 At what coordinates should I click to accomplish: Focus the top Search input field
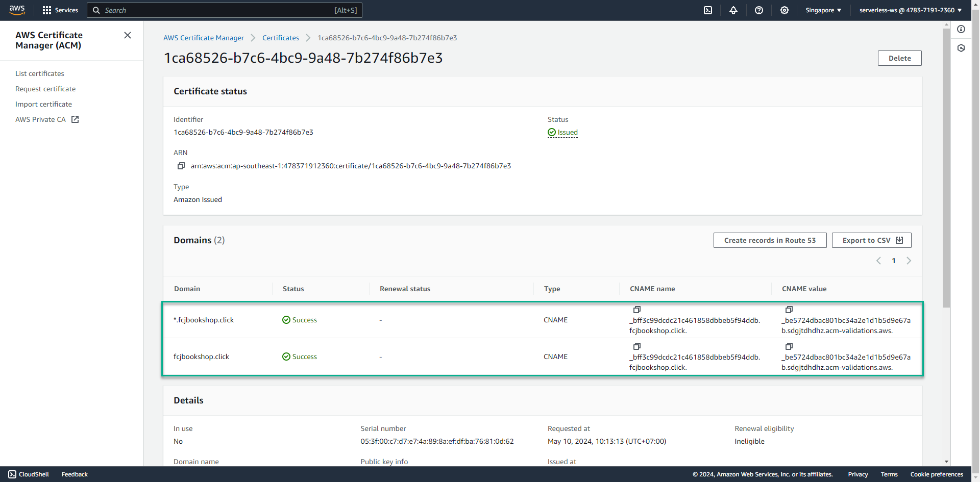coord(225,10)
